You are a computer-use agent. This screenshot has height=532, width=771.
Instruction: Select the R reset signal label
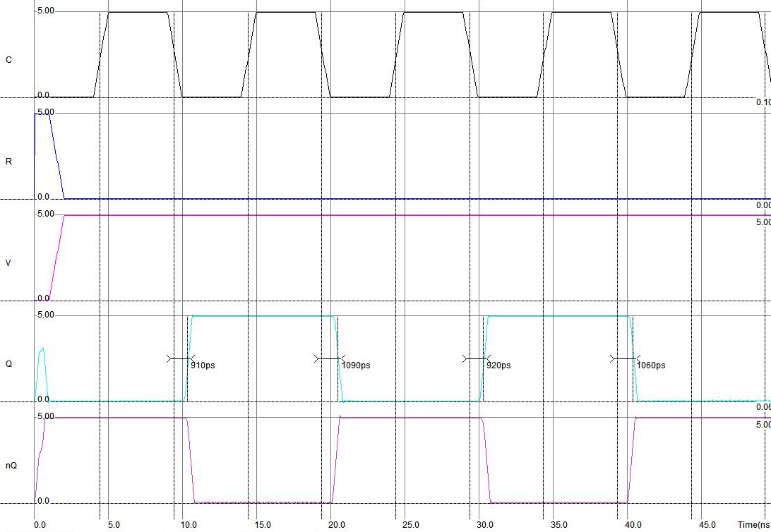[8, 162]
